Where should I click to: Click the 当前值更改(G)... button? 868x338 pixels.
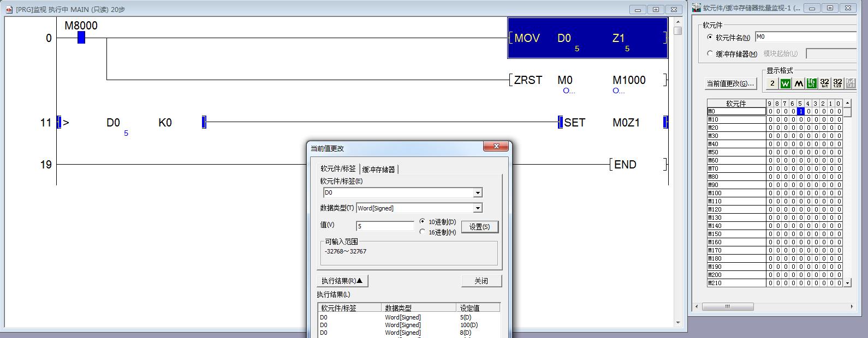[730, 83]
